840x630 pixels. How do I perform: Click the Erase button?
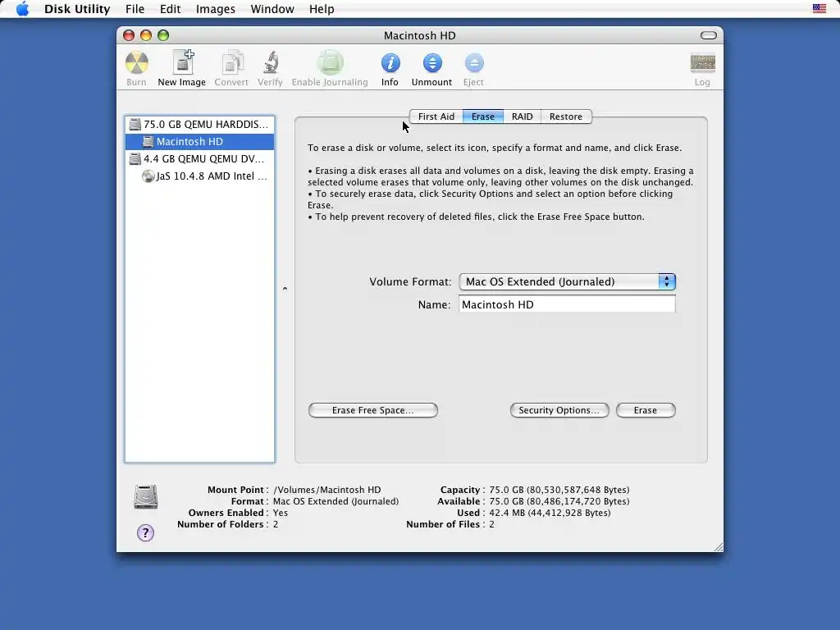(x=646, y=410)
